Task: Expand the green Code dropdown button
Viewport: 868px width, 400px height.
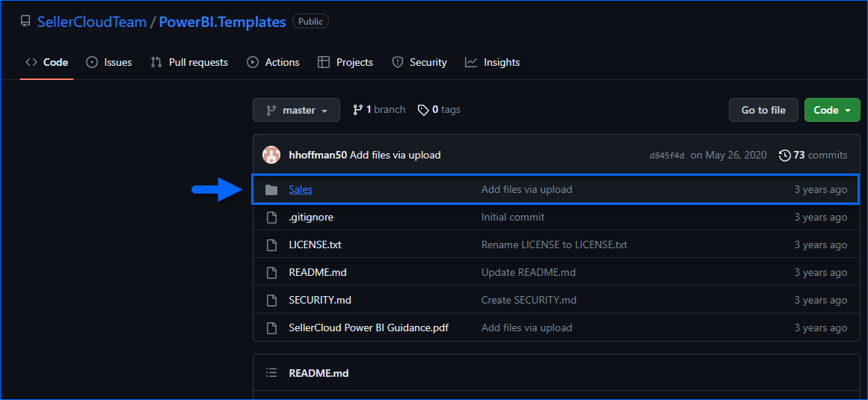Action: pyautogui.click(x=831, y=110)
